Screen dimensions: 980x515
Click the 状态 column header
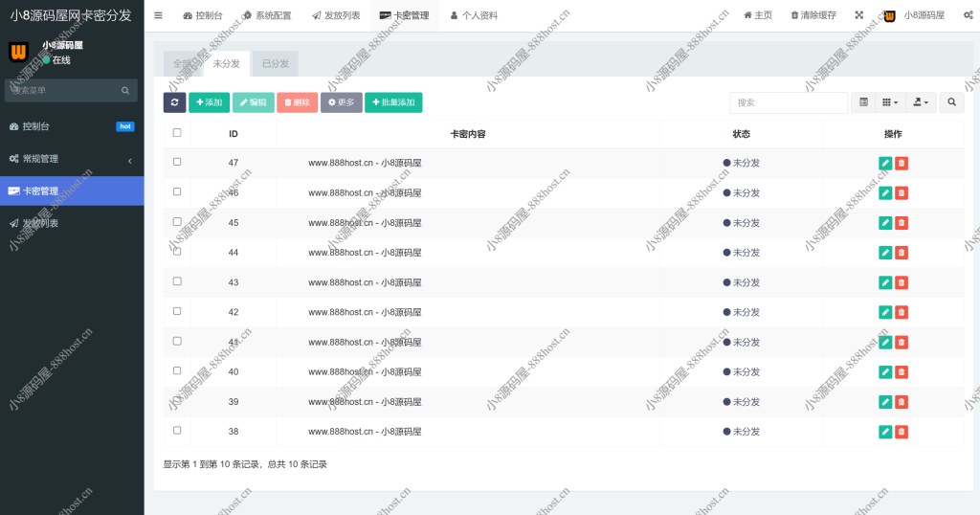(x=742, y=134)
